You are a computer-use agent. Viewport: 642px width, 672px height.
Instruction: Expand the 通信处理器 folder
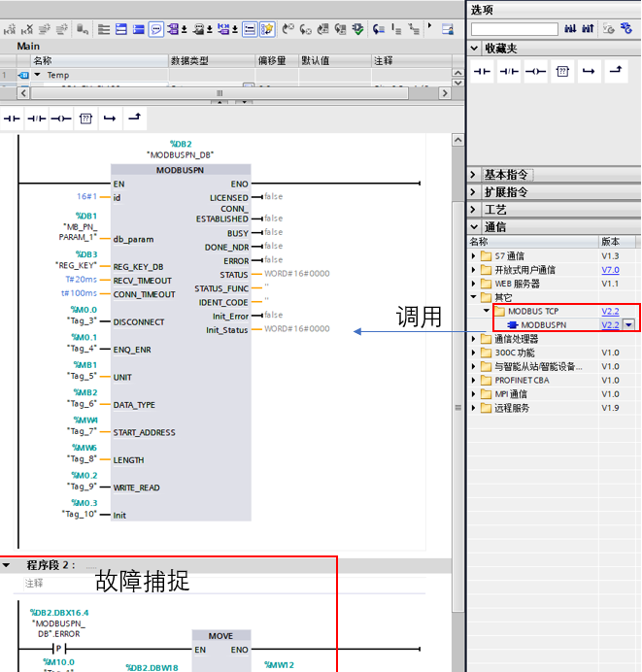474,339
